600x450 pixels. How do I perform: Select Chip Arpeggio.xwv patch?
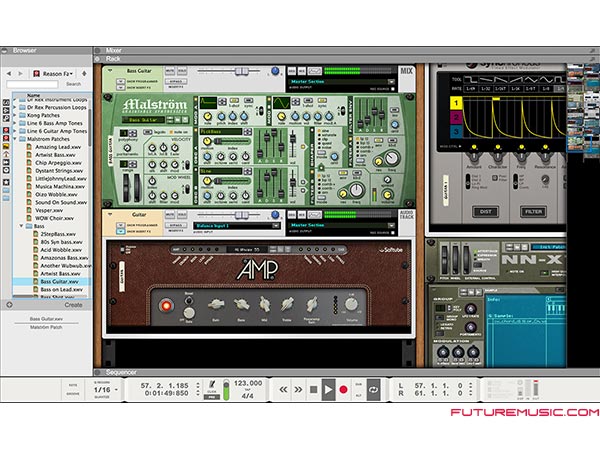click(58, 163)
